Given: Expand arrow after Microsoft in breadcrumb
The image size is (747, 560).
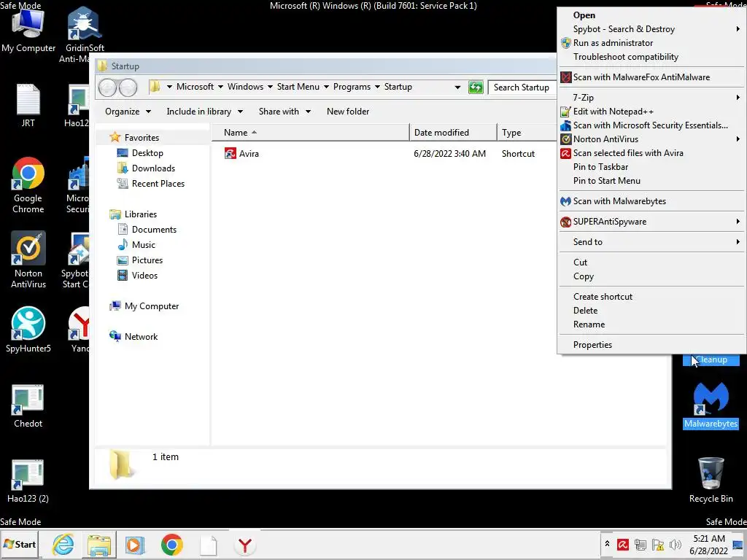Looking at the screenshot, I should click(220, 87).
